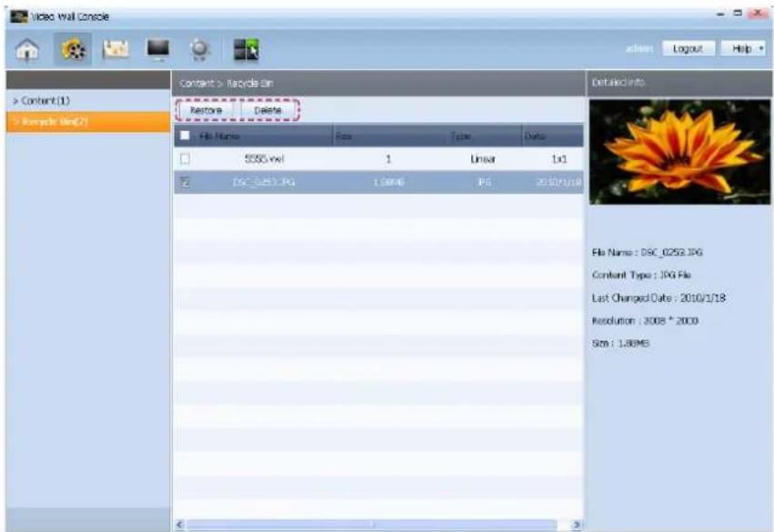Click the Delete button

point(267,110)
